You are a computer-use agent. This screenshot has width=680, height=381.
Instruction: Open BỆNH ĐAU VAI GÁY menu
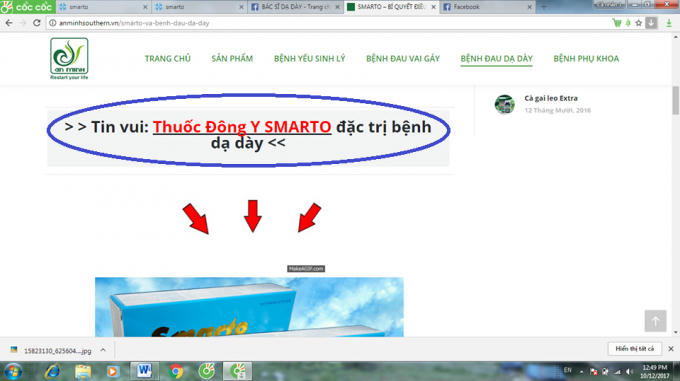click(x=403, y=59)
